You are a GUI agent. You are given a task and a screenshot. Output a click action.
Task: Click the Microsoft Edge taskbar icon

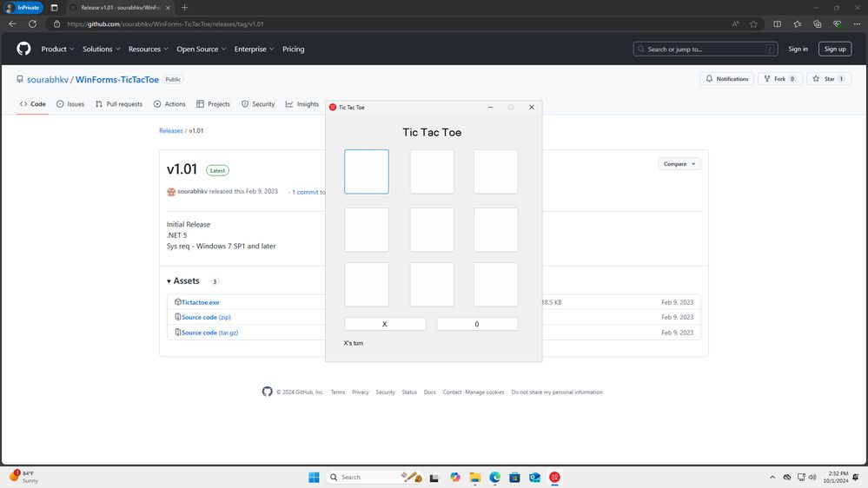(495, 477)
